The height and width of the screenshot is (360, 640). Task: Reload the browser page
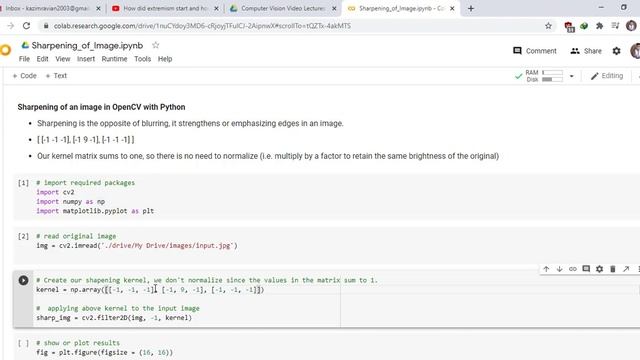pyautogui.click(x=27, y=26)
